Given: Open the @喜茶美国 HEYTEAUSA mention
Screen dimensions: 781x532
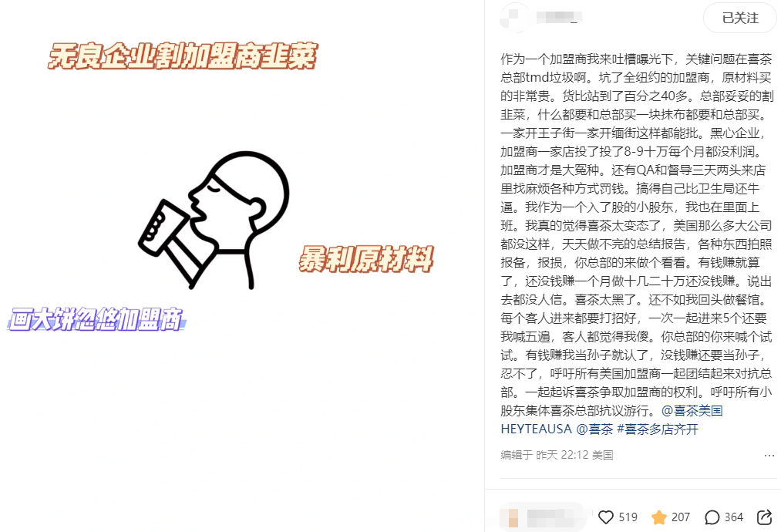Looking at the screenshot, I should coord(611,420).
